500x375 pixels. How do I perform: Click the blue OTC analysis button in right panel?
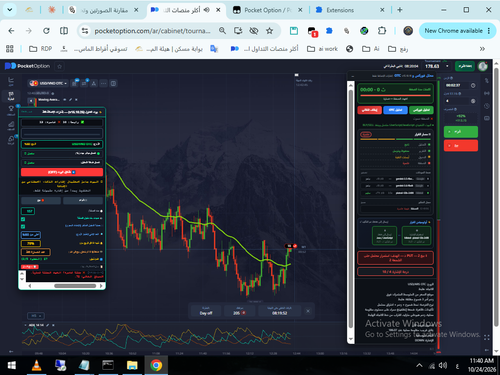click(x=396, y=110)
